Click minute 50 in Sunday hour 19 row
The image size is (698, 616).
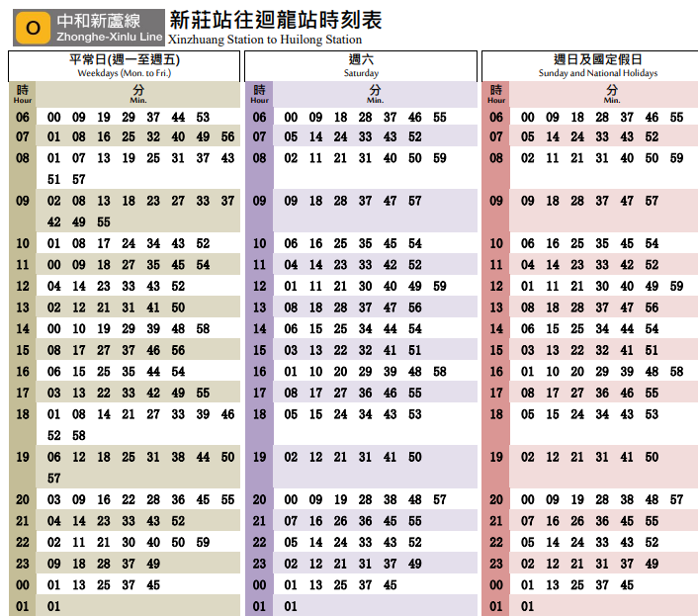click(652, 457)
